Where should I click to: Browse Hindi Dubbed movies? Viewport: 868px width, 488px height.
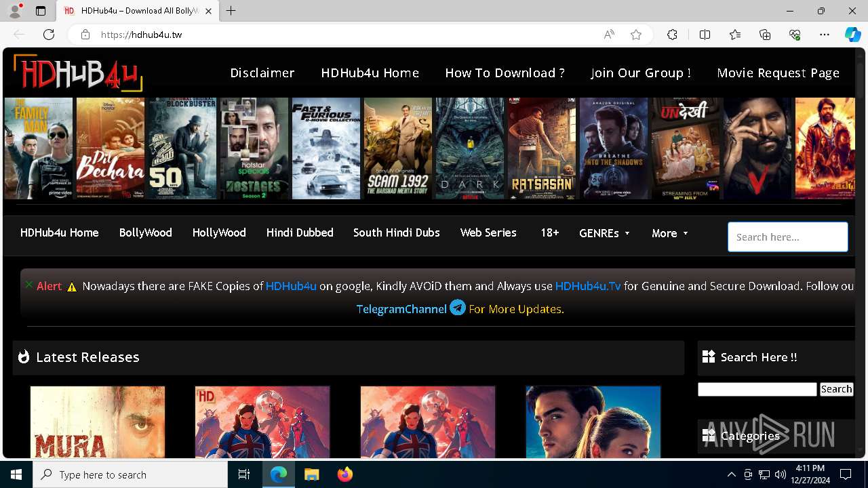pyautogui.click(x=300, y=232)
